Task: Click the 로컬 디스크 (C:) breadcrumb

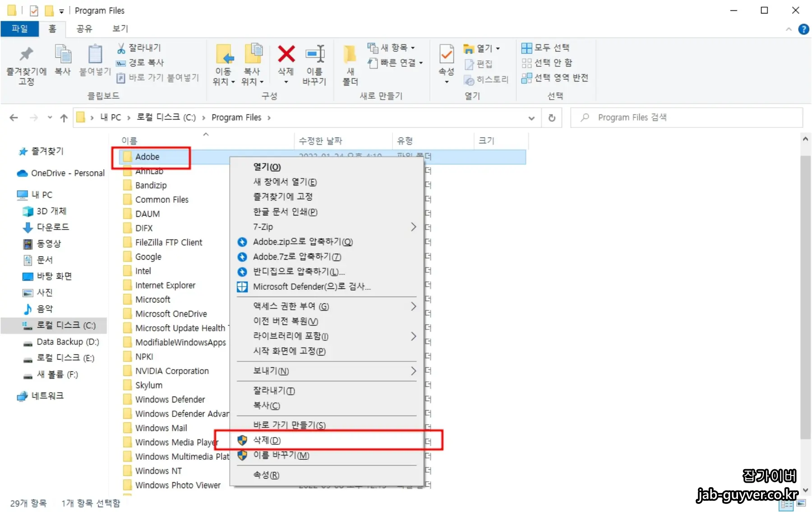Action: tap(166, 118)
